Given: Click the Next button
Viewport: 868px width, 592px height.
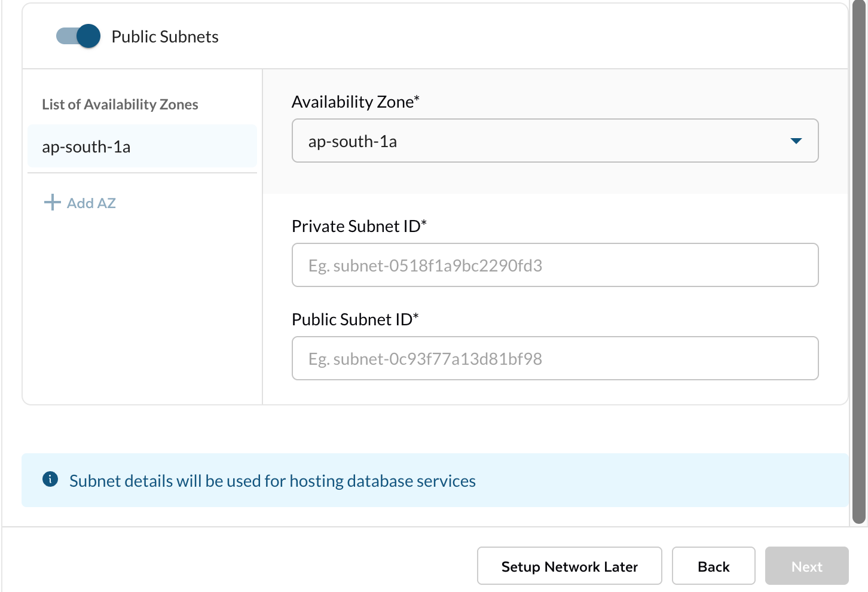Looking at the screenshot, I should 806,566.
